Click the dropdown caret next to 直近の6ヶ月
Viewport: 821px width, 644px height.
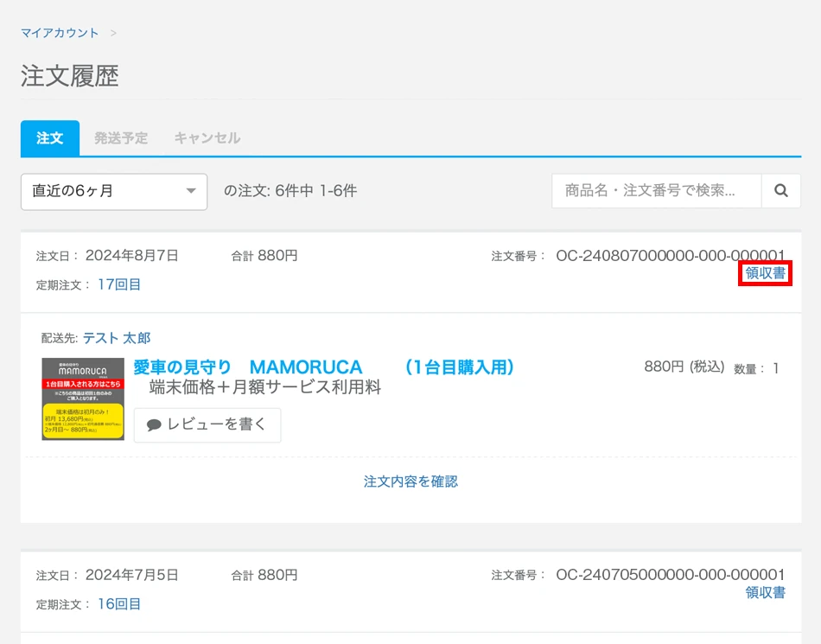click(192, 191)
